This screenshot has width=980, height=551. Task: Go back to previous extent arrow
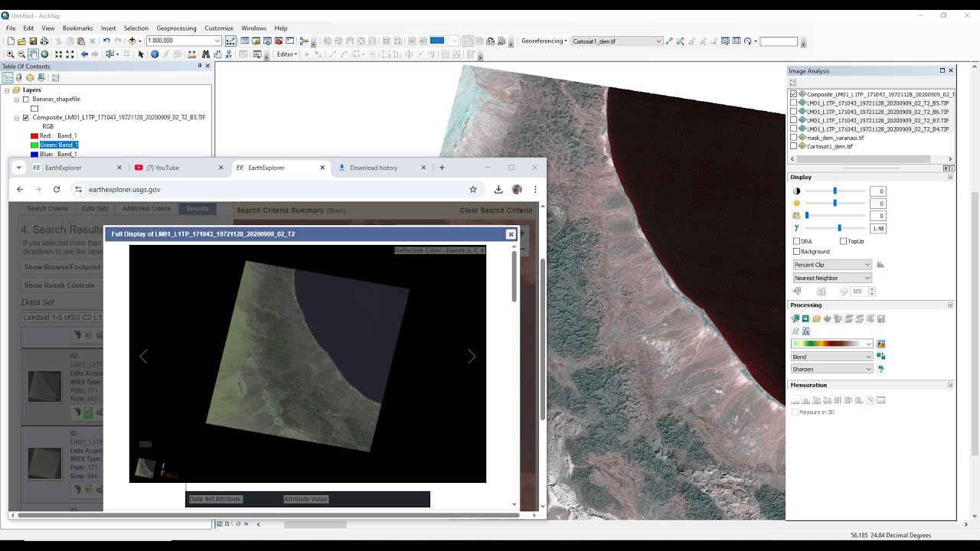(84, 54)
